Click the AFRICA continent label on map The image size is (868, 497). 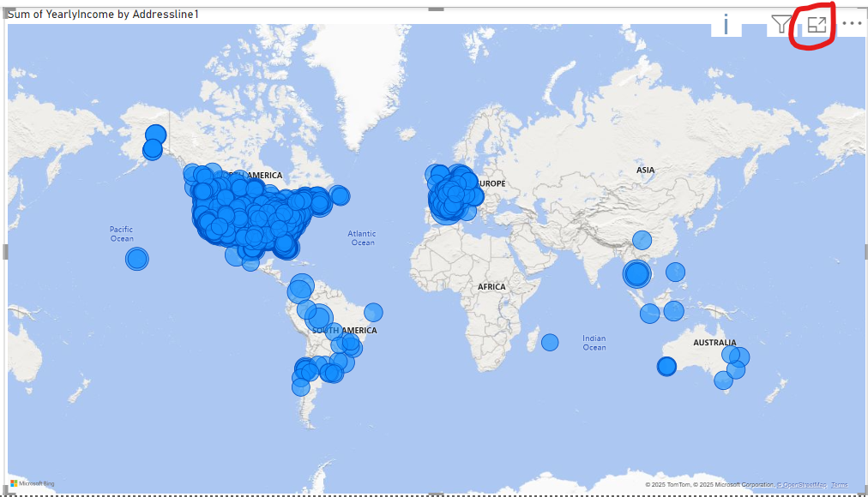491,287
